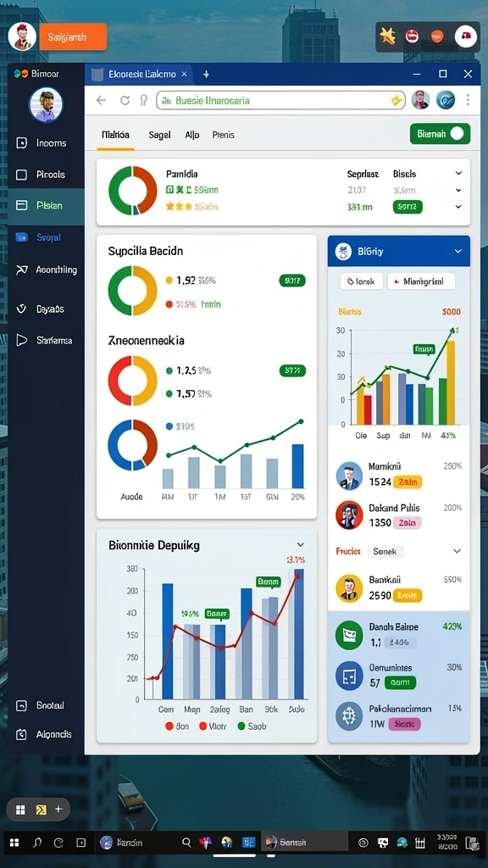Toggle the Ionsk chip in the Bifiriy panel
This screenshot has width=488, height=868.
pos(361,281)
